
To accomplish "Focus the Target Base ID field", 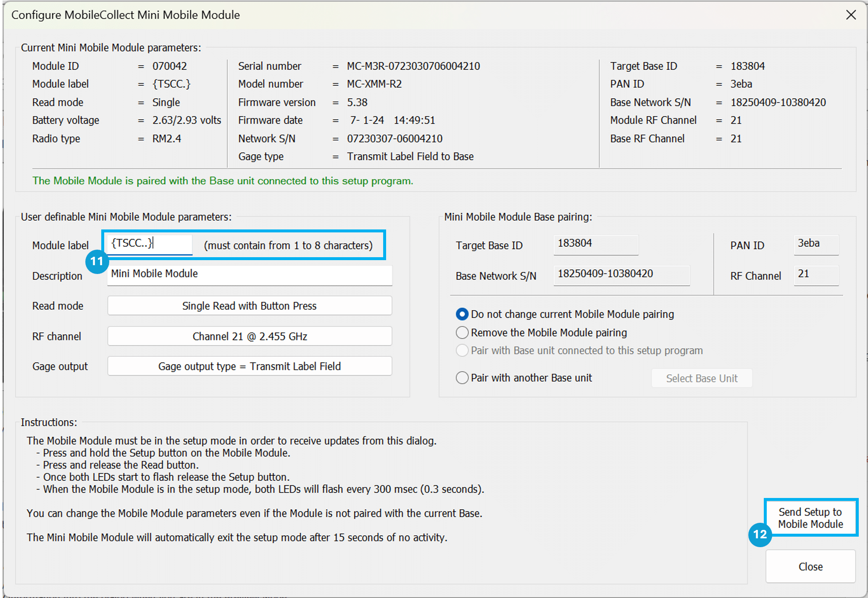I will (x=595, y=244).
